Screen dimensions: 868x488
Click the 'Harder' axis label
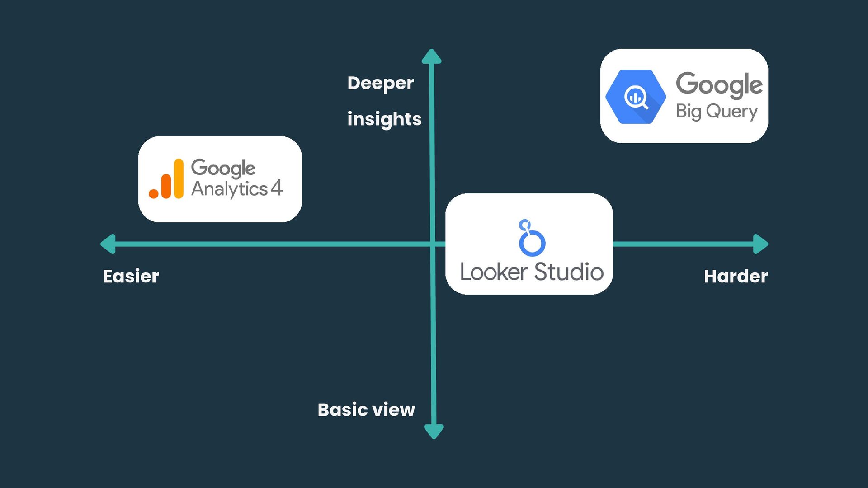[736, 276]
